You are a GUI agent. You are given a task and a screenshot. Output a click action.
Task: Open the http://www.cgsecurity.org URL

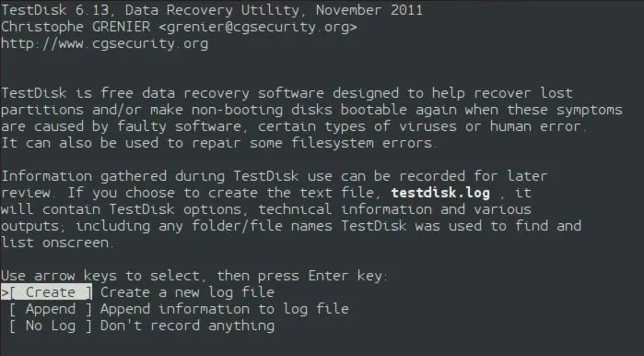(x=104, y=43)
